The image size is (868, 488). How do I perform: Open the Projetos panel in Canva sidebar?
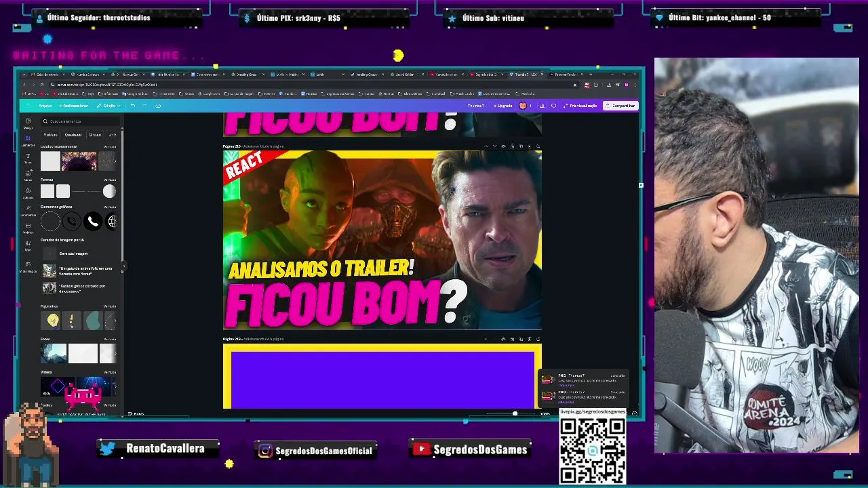point(28,228)
